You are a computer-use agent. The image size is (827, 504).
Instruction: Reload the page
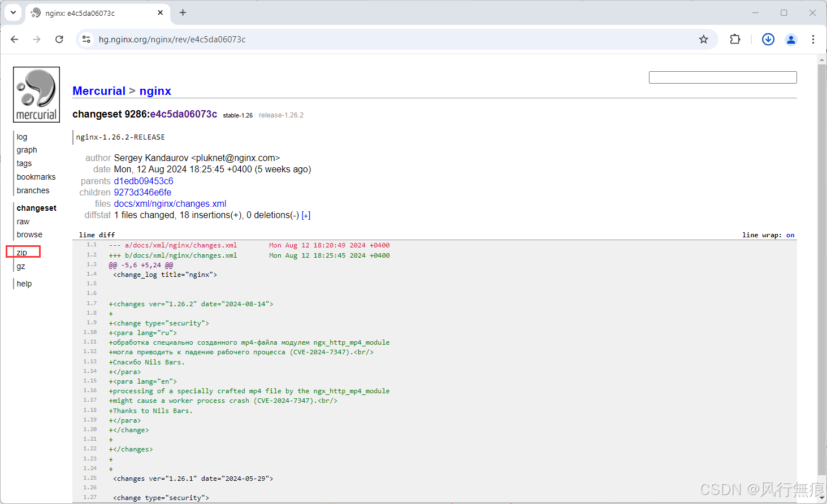(59, 39)
